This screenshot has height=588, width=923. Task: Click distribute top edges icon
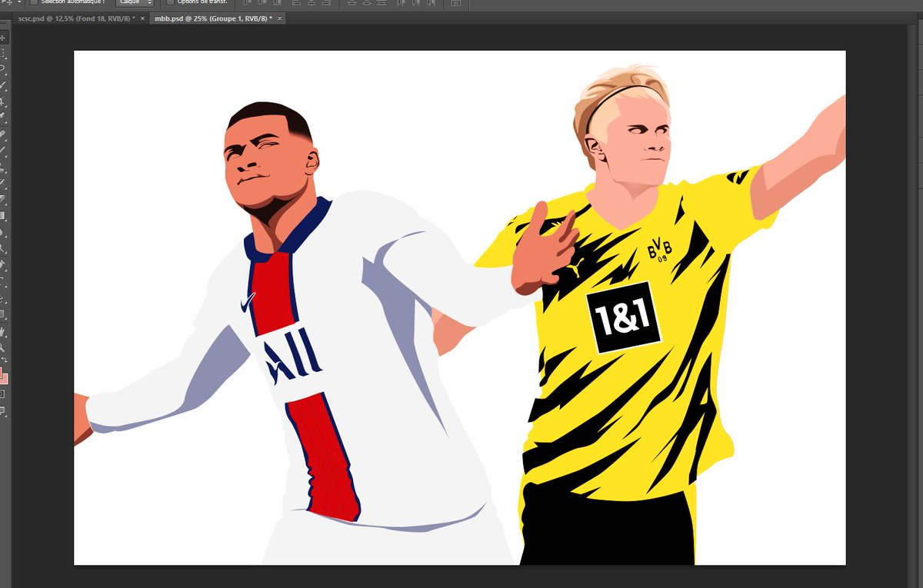pyautogui.click(x=351, y=2)
